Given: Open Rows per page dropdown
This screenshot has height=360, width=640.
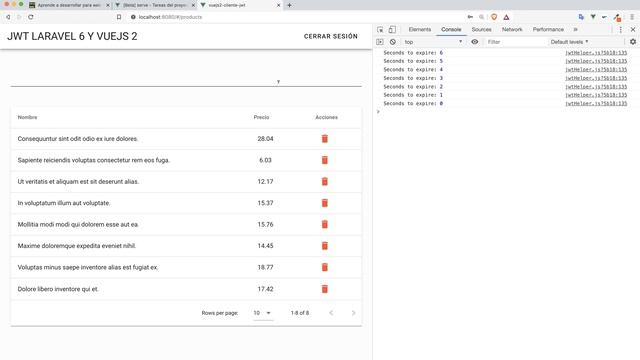Looking at the screenshot, I should coord(263,313).
